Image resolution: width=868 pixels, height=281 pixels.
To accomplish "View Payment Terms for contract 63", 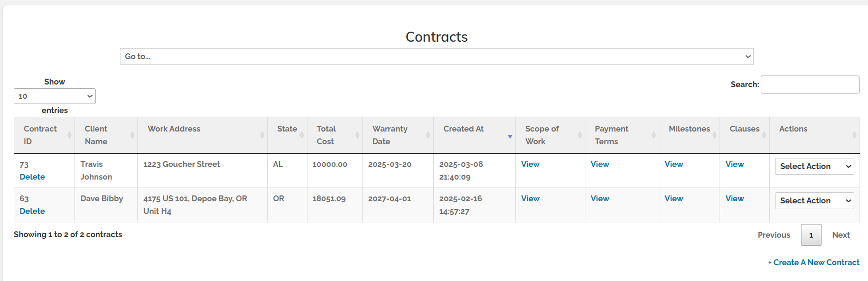I will tap(600, 199).
